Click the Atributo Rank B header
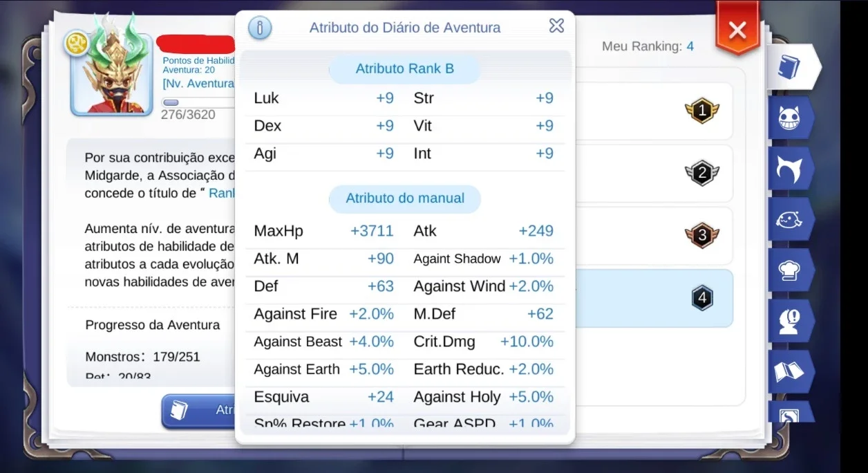 405,68
